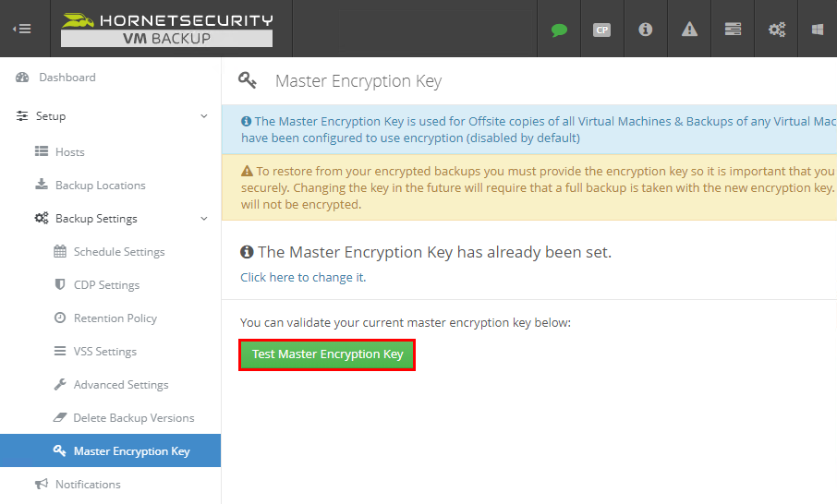Open VSS Settings in the sidebar
The width and height of the screenshot is (837, 504).
coord(104,352)
